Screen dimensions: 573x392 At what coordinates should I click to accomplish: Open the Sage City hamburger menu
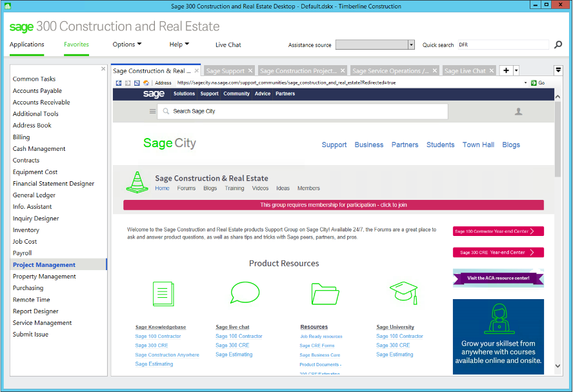tap(153, 112)
